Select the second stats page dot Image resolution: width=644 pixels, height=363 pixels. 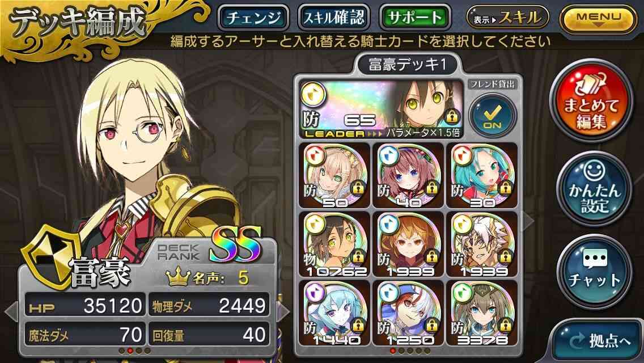(x=130, y=351)
